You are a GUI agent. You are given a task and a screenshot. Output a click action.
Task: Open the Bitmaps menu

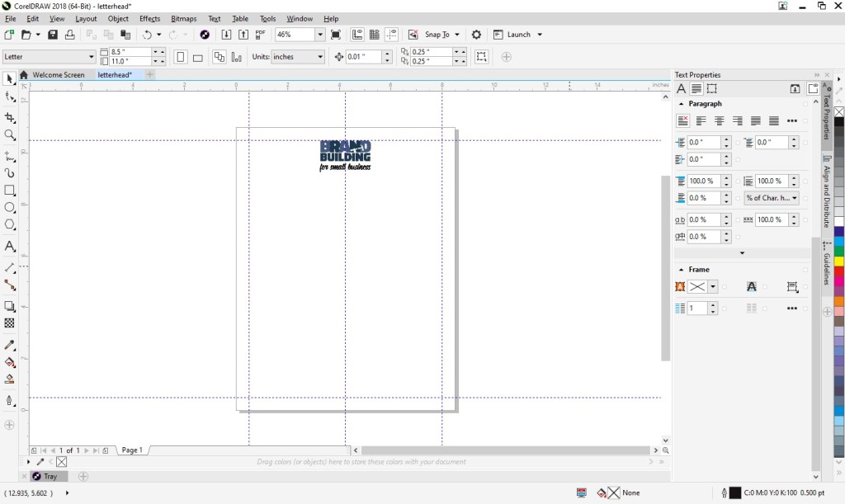[x=183, y=18]
